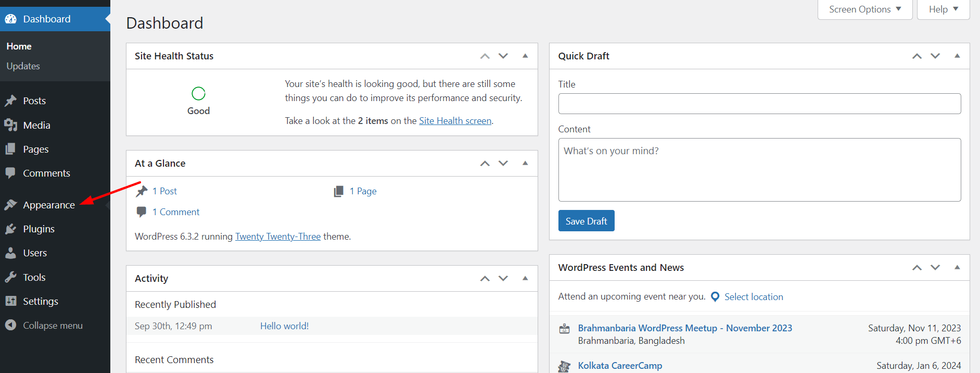This screenshot has width=980, height=373.
Task: Click the Settings sliders icon
Action: click(x=10, y=301)
